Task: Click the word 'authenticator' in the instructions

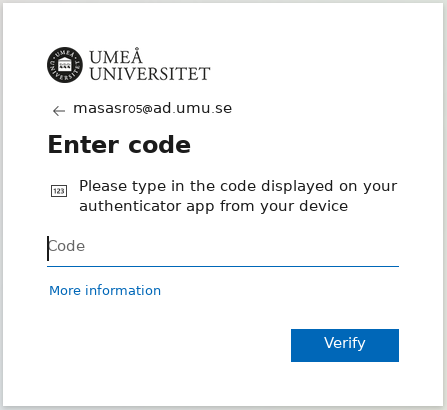Action: 130,206
